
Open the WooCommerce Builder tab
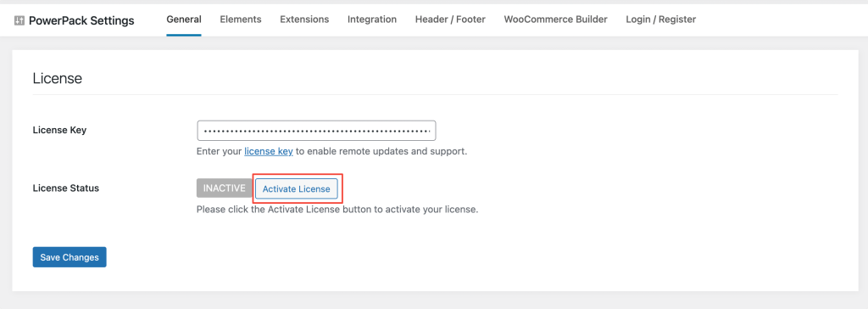tap(555, 20)
